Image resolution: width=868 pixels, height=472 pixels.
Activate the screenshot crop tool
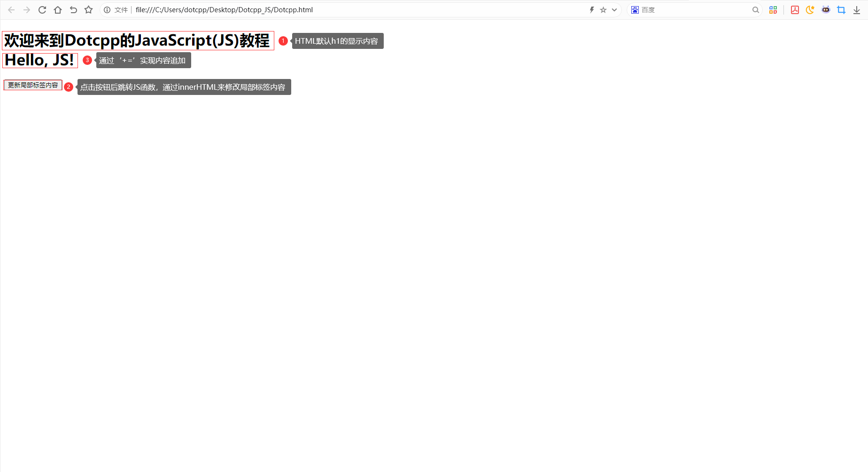841,9
